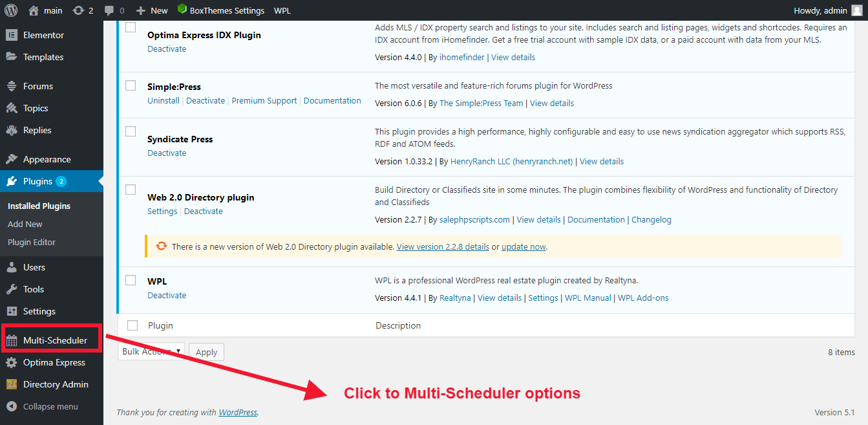Tick the Optima Express IDX Plugin checkbox
Viewport: 868px width, 425px height.
click(x=131, y=27)
